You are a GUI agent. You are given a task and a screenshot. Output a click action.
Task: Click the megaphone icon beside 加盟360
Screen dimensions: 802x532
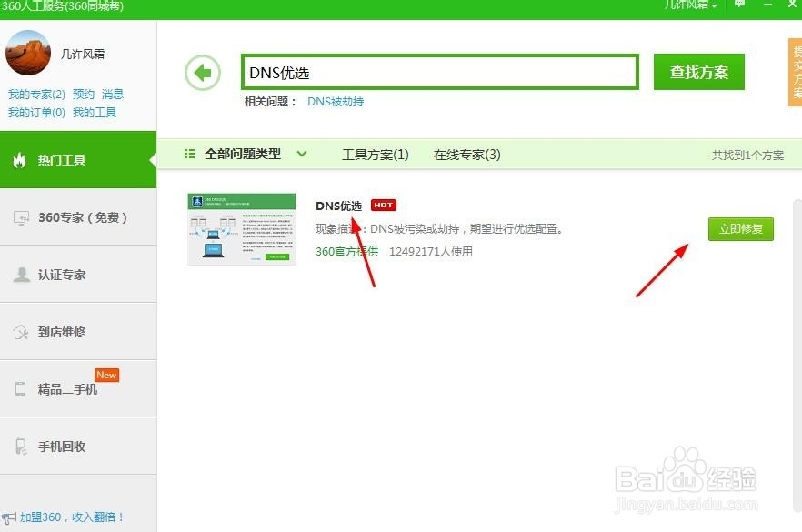pos(9,518)
